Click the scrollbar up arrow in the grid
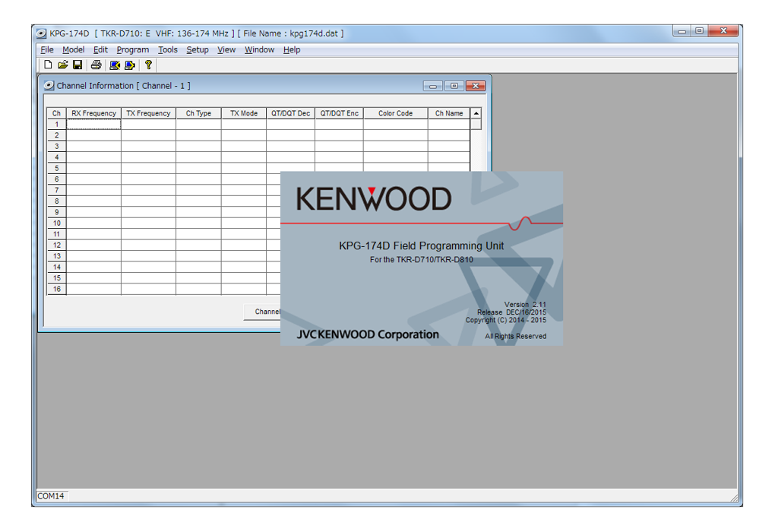This screenshot has width=775, height=532. point(475,112)
